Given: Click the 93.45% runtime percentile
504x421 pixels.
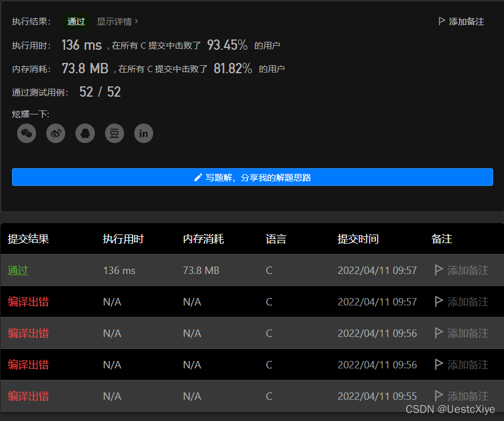Looking at the screenshot, I should [227, 45].
